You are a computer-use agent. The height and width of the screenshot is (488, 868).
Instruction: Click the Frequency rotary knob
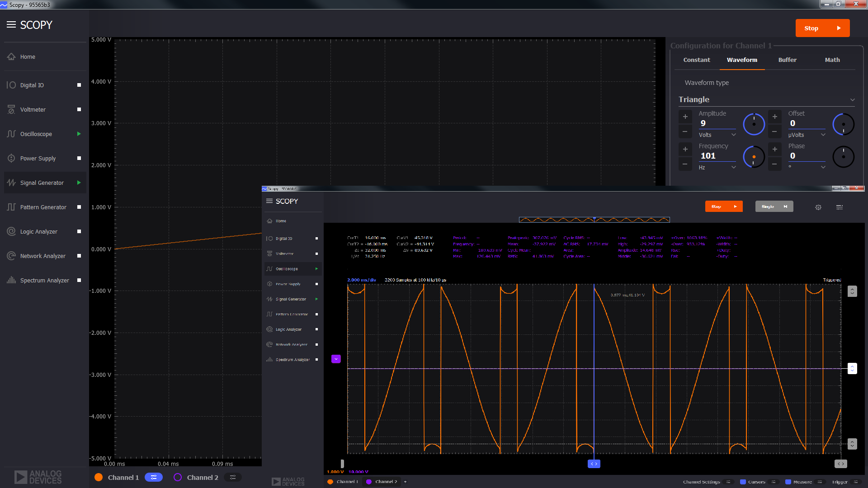[754, 157]
